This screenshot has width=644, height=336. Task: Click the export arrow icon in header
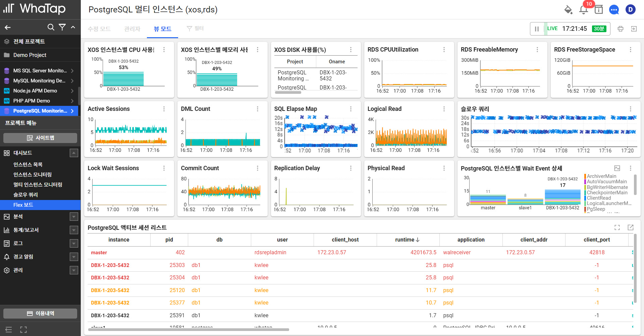pyautogui.click(x=634, y=29)
